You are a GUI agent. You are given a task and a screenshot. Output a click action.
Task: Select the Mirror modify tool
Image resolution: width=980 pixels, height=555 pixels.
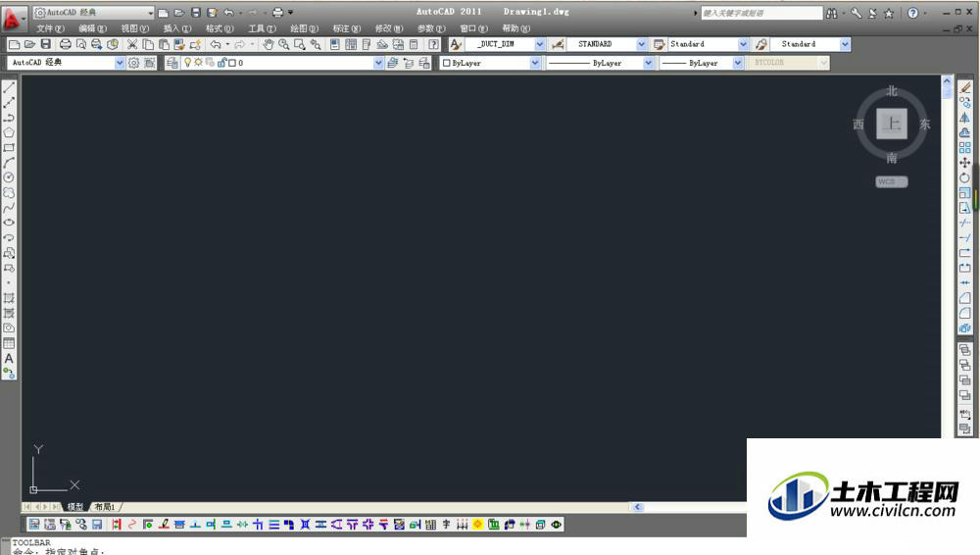tap(965, 118)
